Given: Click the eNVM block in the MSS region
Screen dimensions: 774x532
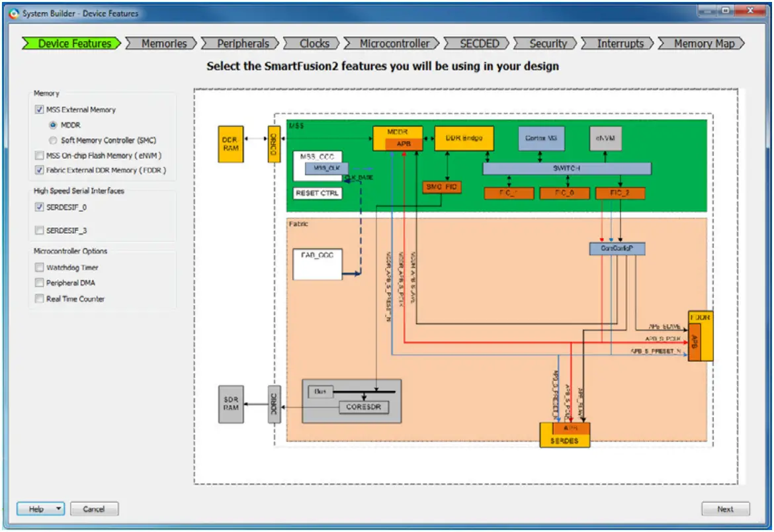Looking at the screenshot, I should click(605, 138).
